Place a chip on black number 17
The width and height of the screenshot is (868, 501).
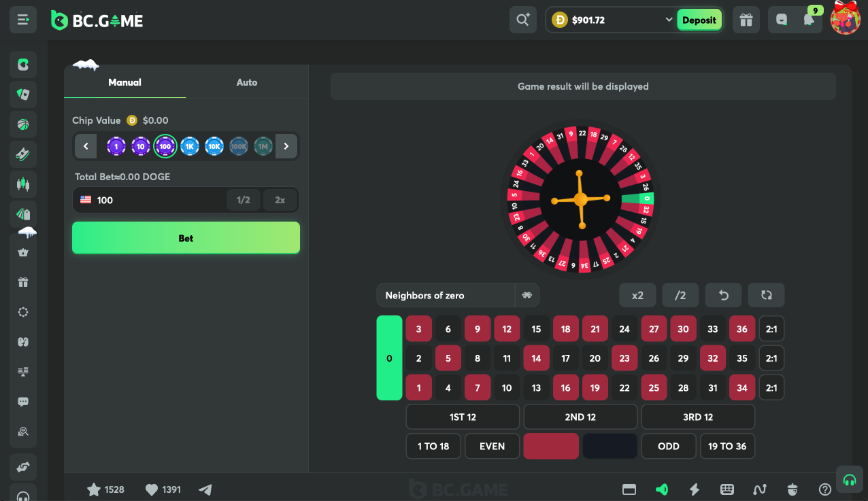tap(566, 358)
